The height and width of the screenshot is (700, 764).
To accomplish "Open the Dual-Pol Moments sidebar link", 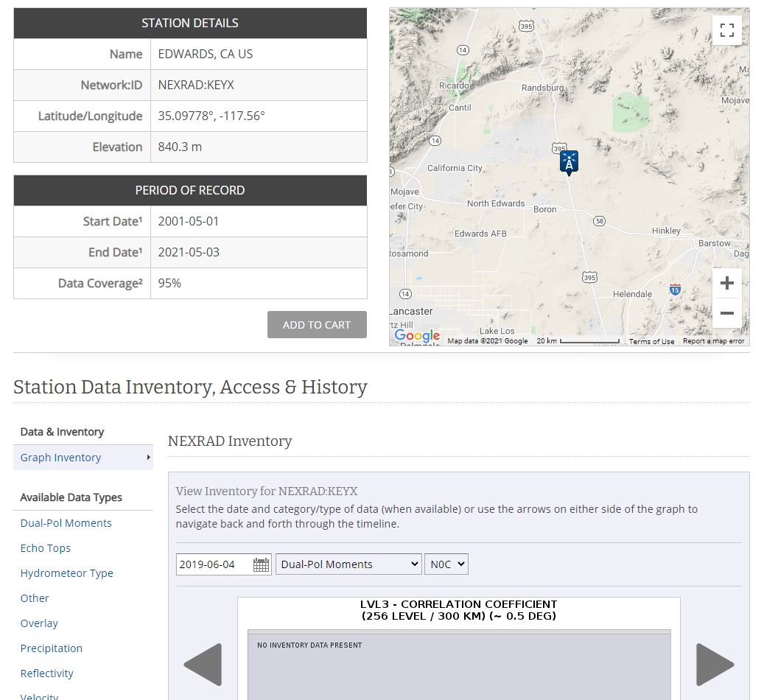I will pos(66,523).
